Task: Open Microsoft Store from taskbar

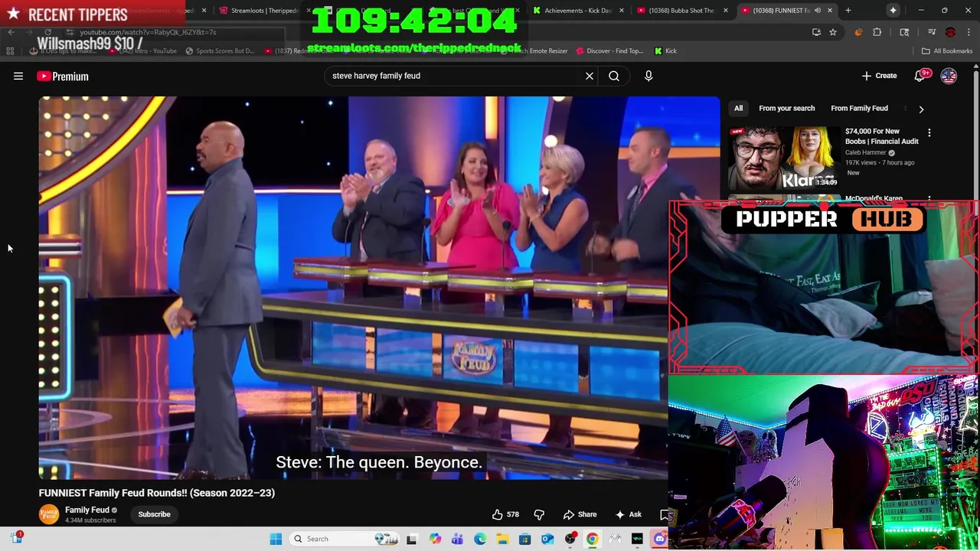Action: point(524,539)
